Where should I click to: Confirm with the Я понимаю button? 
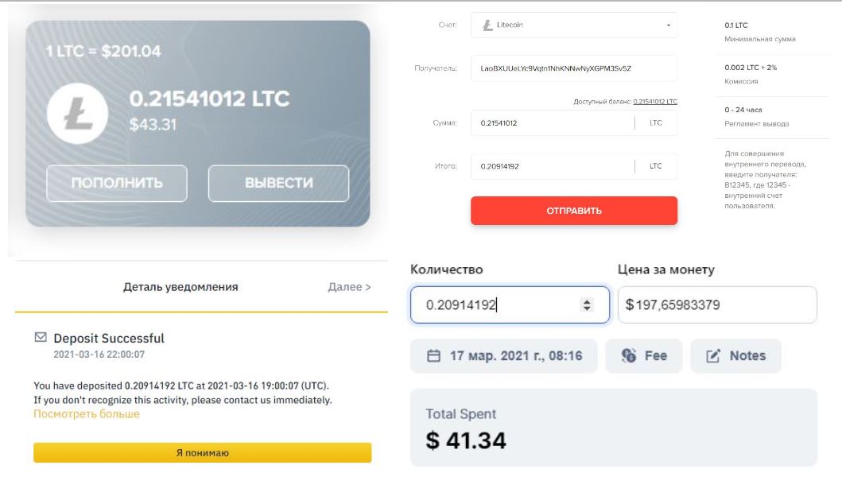click(202, 452)
